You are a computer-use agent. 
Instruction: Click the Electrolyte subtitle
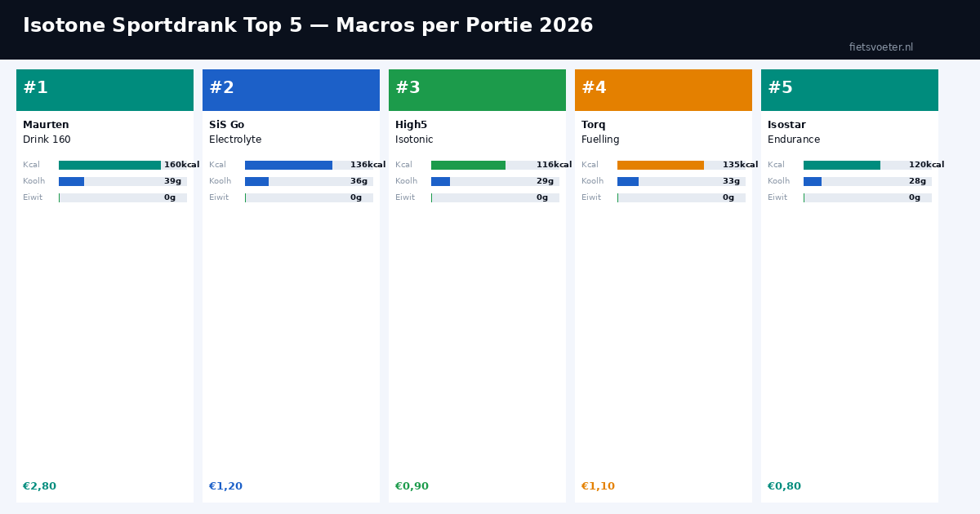[x=235, y=140]
